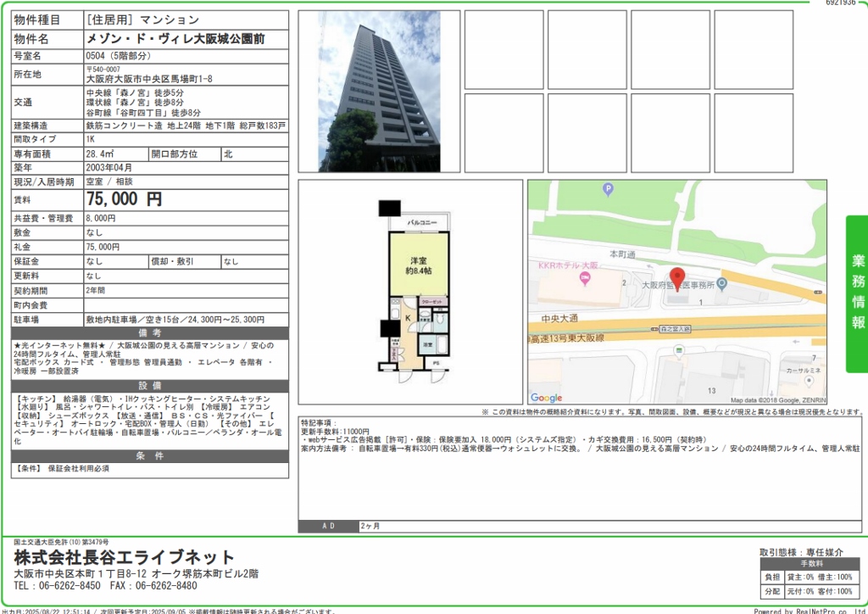Click the red location pin on the map
This screenshot has height=614, width=868.
tap(676, 278)
